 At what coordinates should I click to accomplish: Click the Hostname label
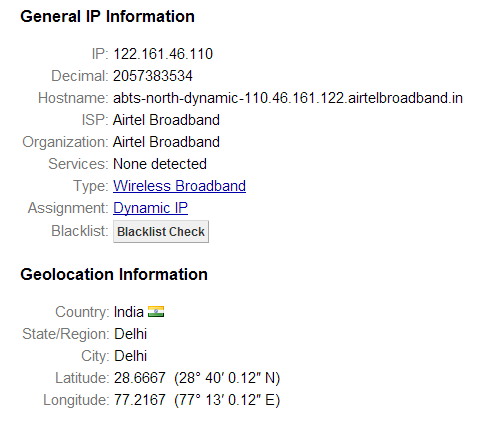[x=73, y=98]
